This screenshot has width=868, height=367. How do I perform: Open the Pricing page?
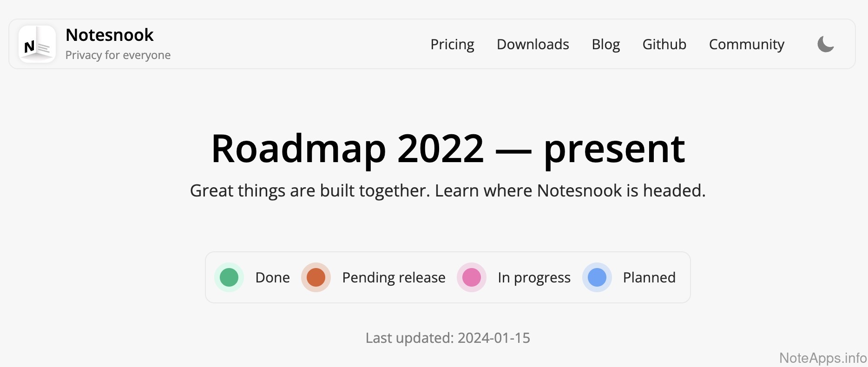tap(452, 44)
